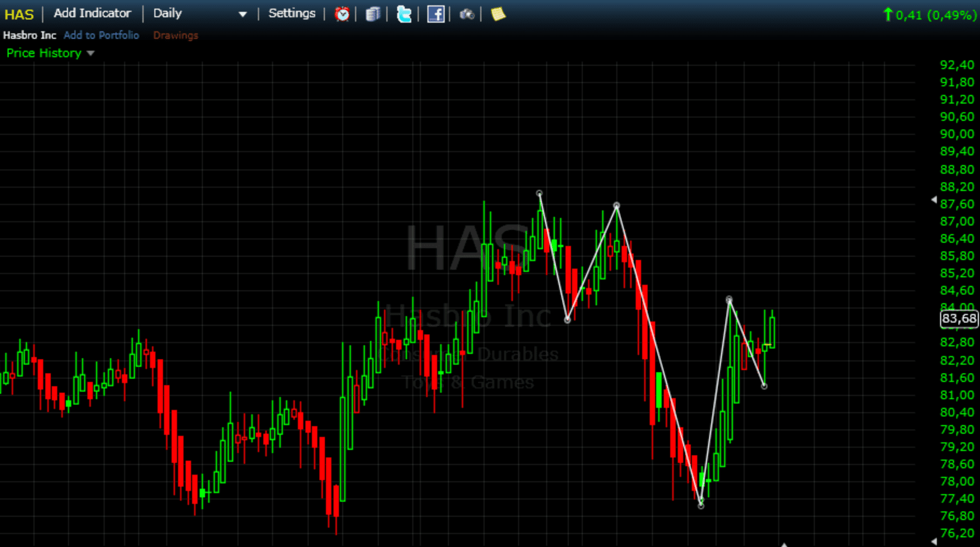The width and height of the screenshot is (980, 547).
Task: Open the Settings menu
Action: point(292,13)
